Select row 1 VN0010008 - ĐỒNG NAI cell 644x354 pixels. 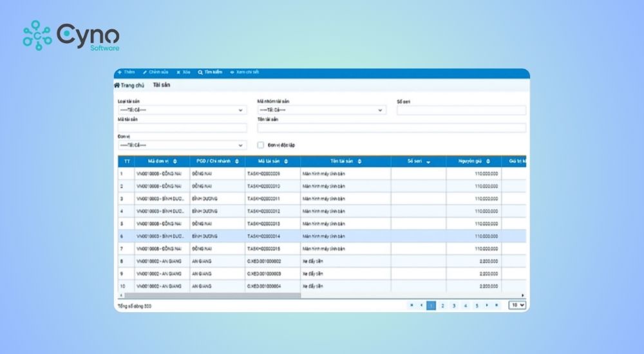click(x=162, y=174)
